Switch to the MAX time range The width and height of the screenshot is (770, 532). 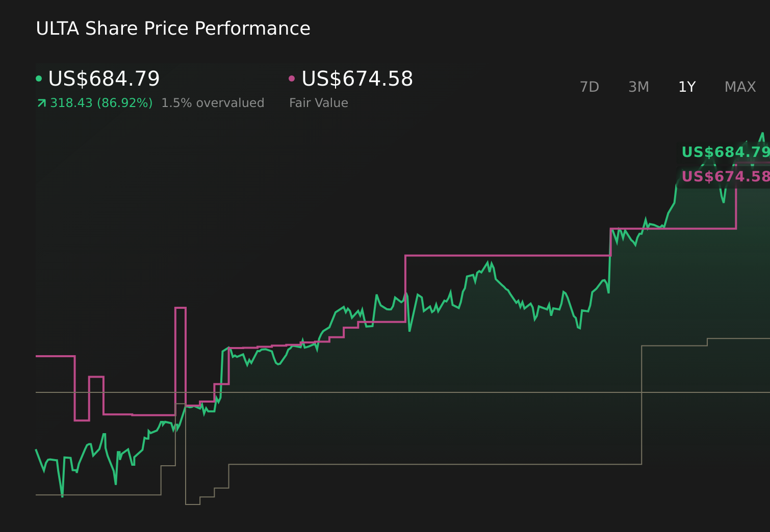coord(740,87)
